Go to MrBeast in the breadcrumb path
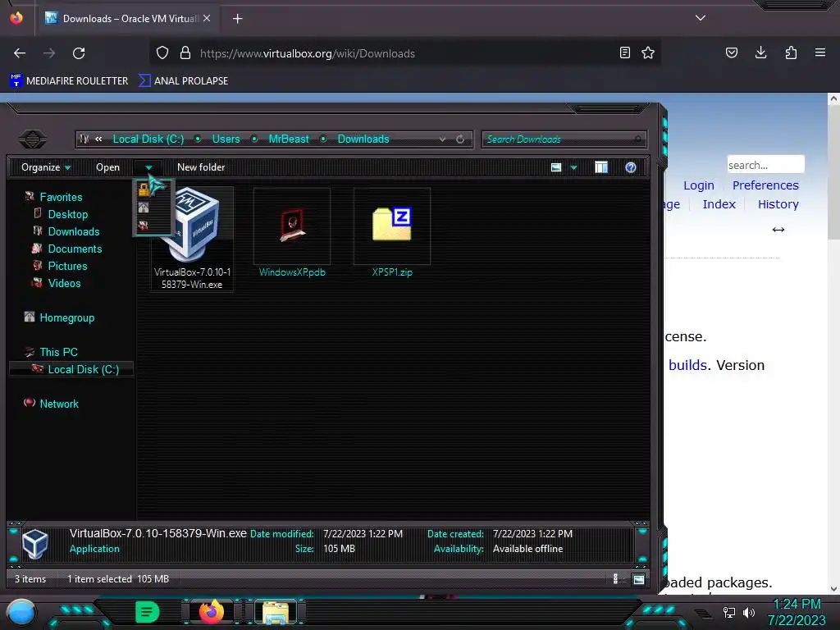840x630 pixels. pos(289,139)
